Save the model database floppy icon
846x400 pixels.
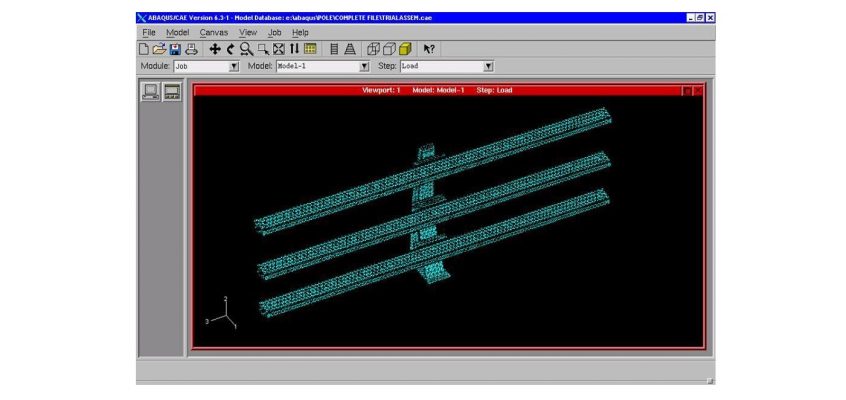click(x=175, y=49)
